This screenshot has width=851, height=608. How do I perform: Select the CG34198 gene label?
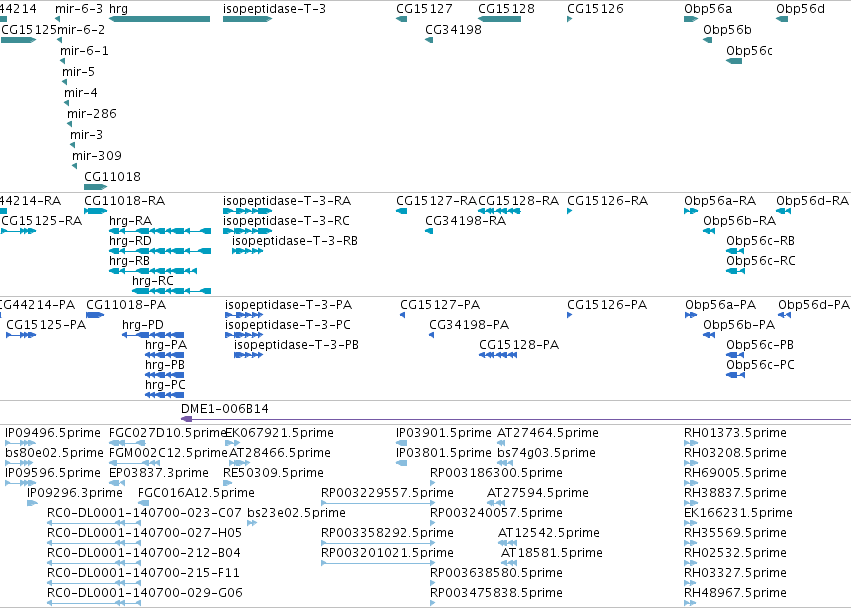454,29
